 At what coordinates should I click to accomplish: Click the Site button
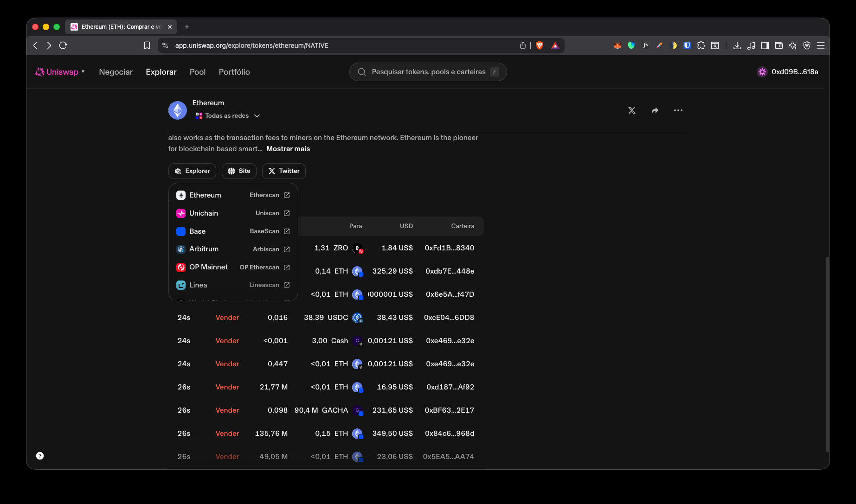click(239, 171)
